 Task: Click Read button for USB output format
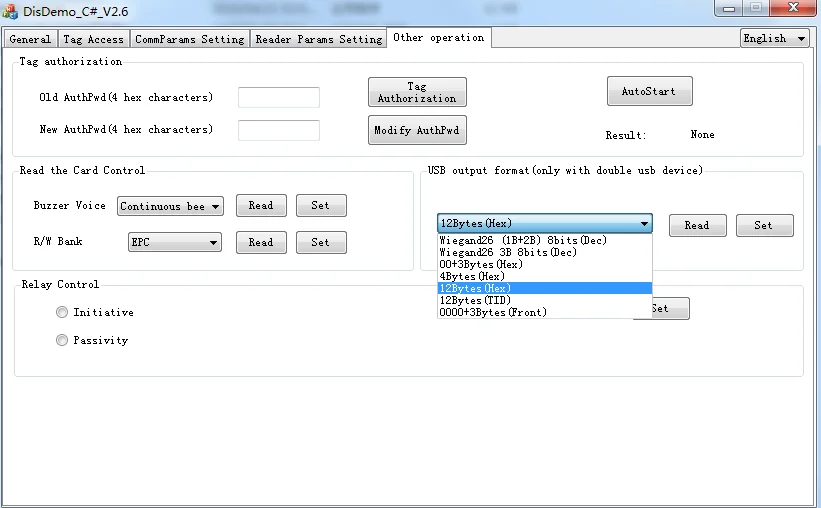(697, 225)
